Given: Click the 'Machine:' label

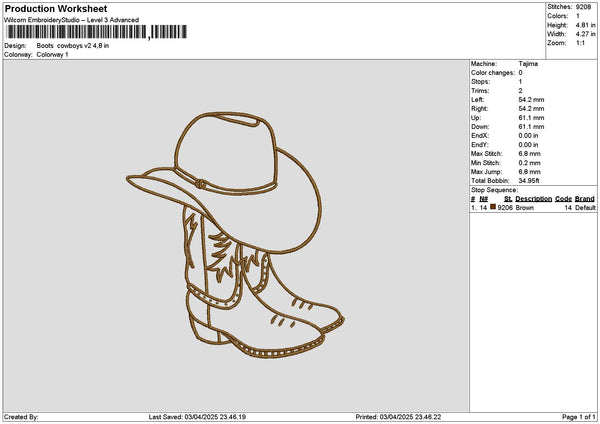Looking at the screenshot, I should [x=484, y=64].
